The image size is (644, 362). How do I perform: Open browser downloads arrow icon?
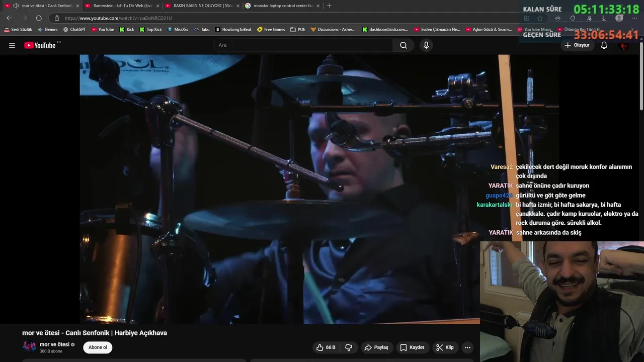pyautogui.click(x=604, y=18)
